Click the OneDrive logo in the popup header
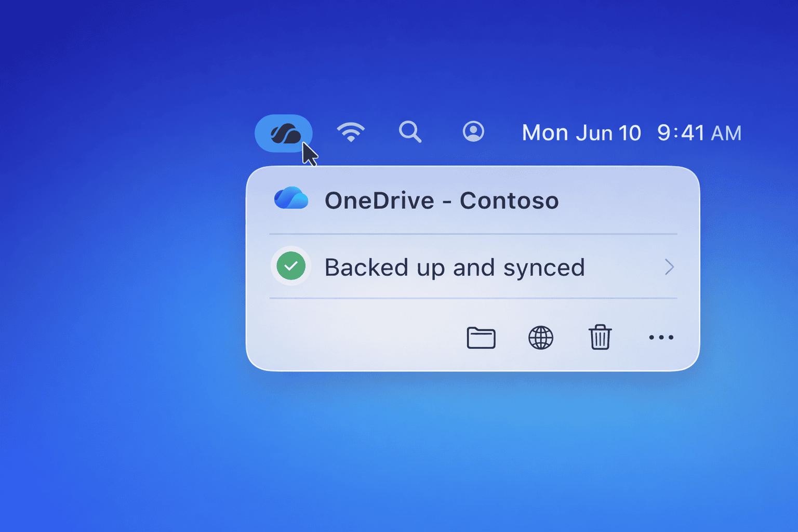Screen dimensions: 798x532 tap(291, 198)
